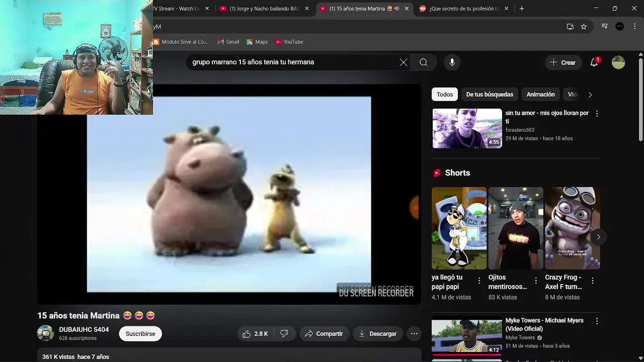644x362 pixels.
Task: Close the Jorge y Nacho bailando tab
Action: tap(307, 9)
